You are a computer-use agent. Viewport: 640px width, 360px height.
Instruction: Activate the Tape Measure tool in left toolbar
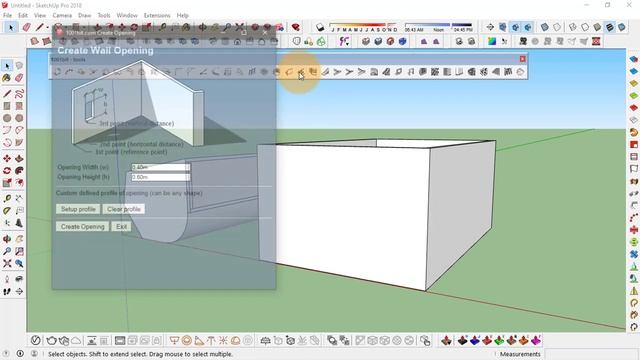click(x=7, y=198)
